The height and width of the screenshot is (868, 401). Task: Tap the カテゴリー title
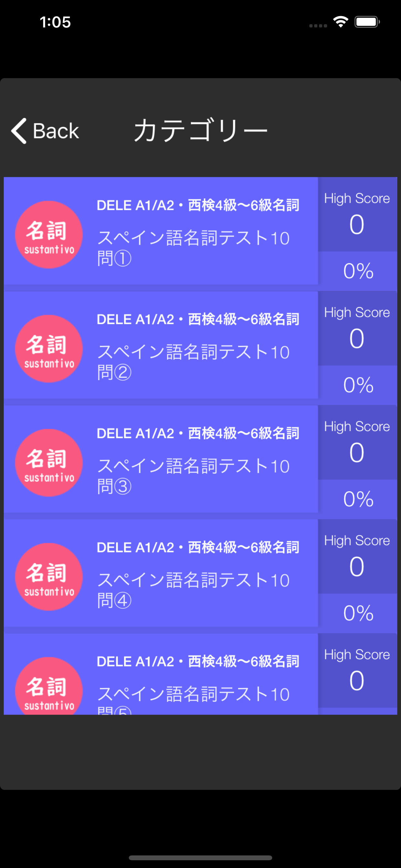pos(200,130)
